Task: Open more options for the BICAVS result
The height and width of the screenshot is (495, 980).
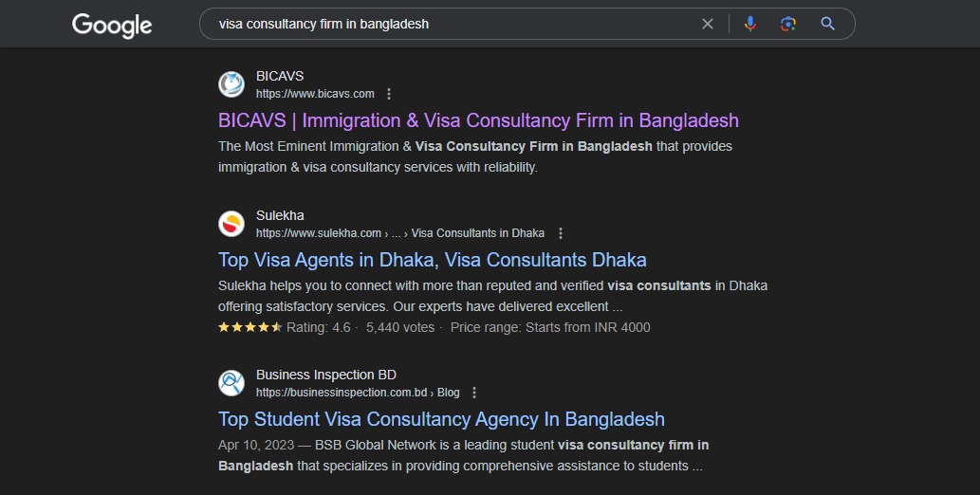Action: (x=389, y=94)
